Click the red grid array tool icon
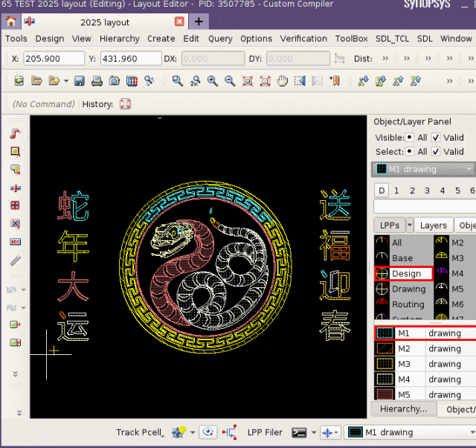 pos(15,205)
